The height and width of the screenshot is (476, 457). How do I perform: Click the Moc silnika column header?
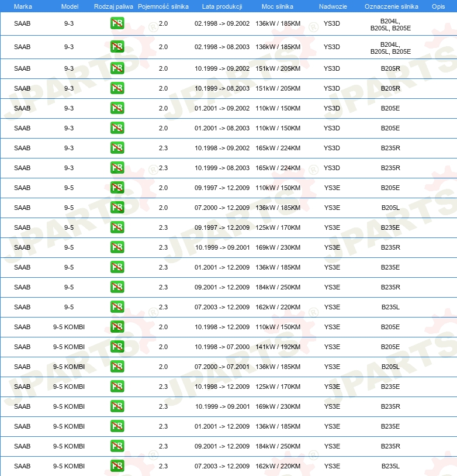coord(278,6)
